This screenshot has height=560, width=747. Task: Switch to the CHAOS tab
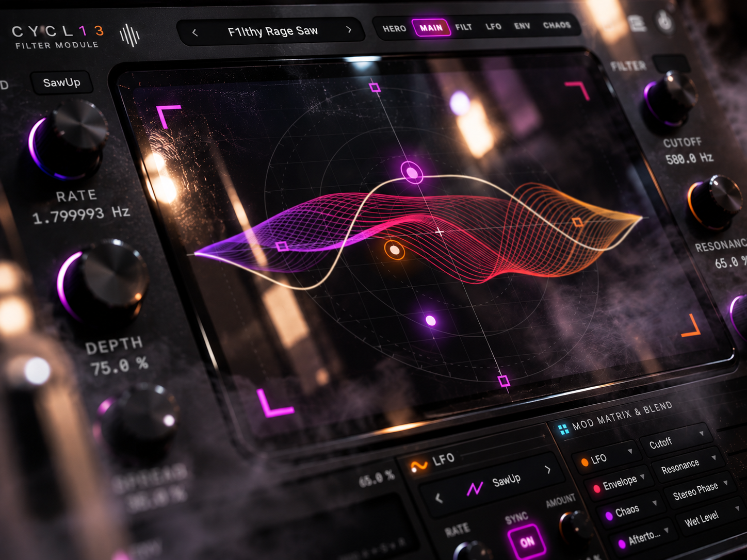557,25
